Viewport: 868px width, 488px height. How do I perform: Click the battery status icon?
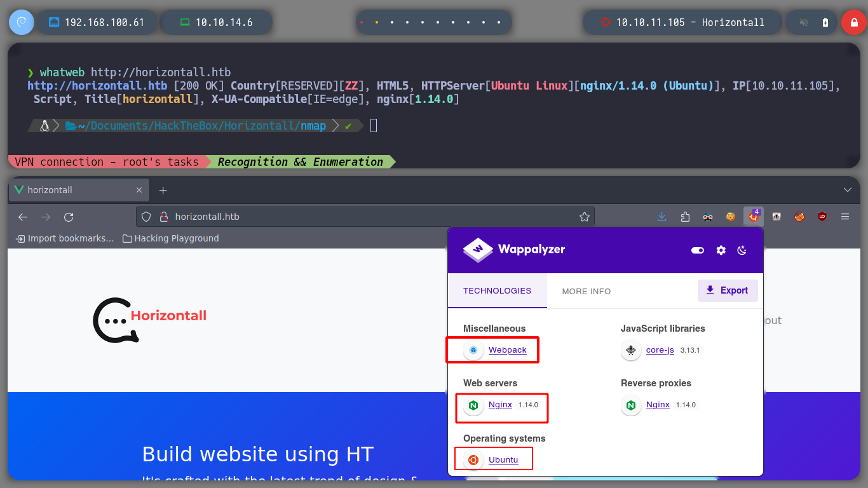pos(825,22)
